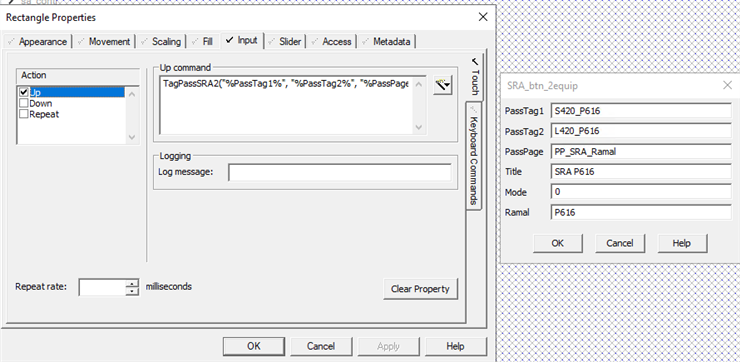Increase the Repeat rate with up arrow
The height and width of the screenshot is (362, 740).
pos(133,283)
